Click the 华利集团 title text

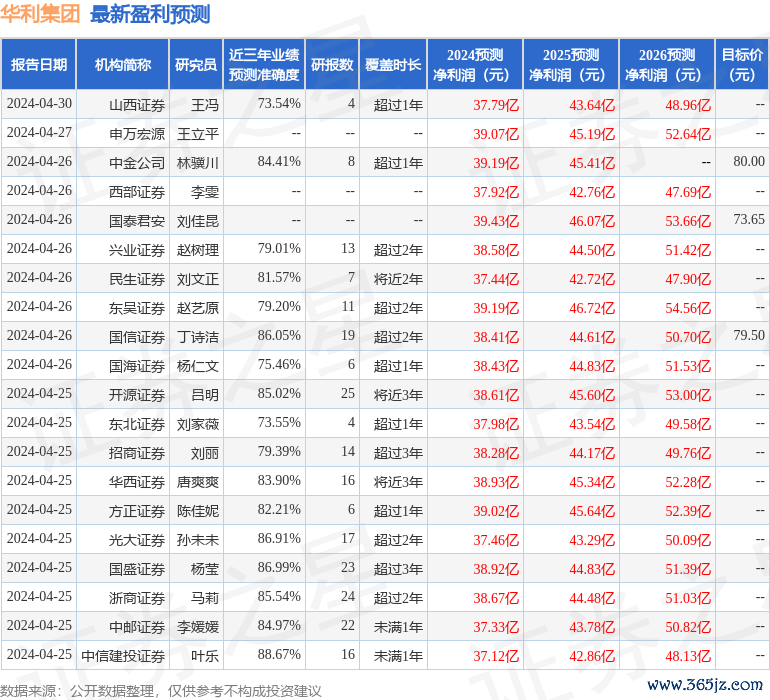coord(40,14)
